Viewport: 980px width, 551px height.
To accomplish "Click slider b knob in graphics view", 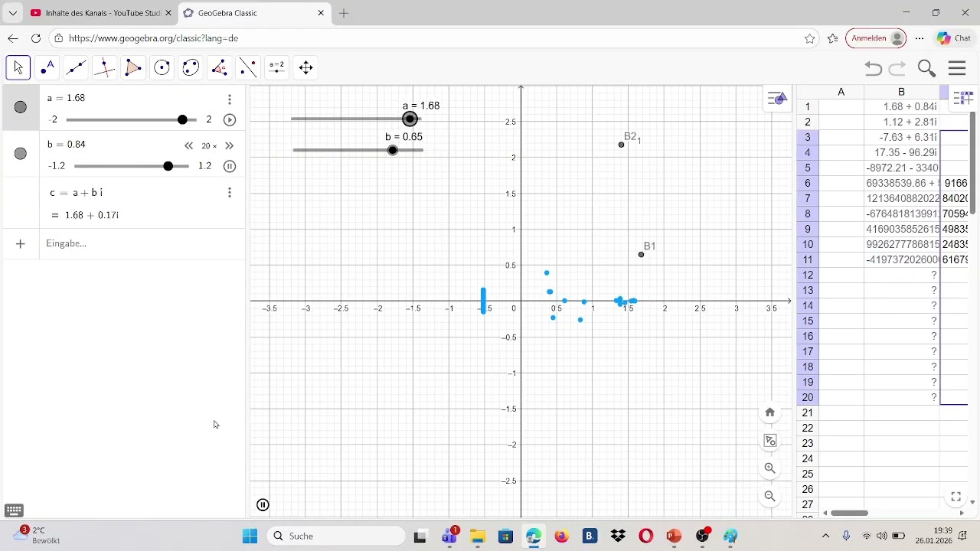I will [x=393, y=150].
